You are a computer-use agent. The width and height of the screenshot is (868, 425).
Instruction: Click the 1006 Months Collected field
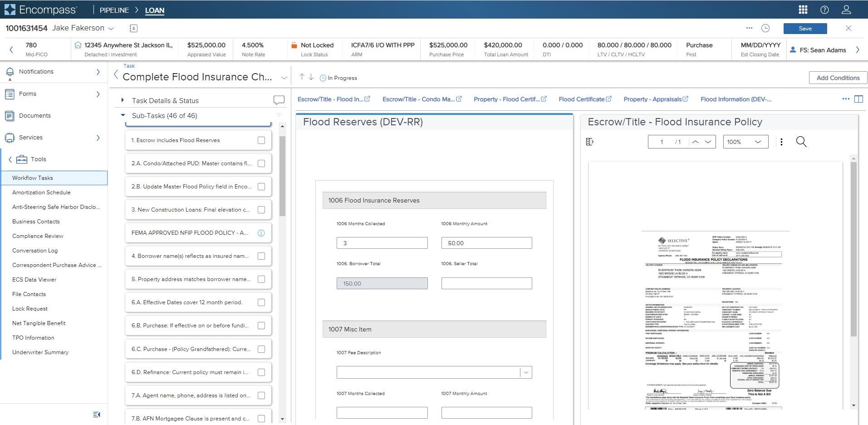point(382,243)
